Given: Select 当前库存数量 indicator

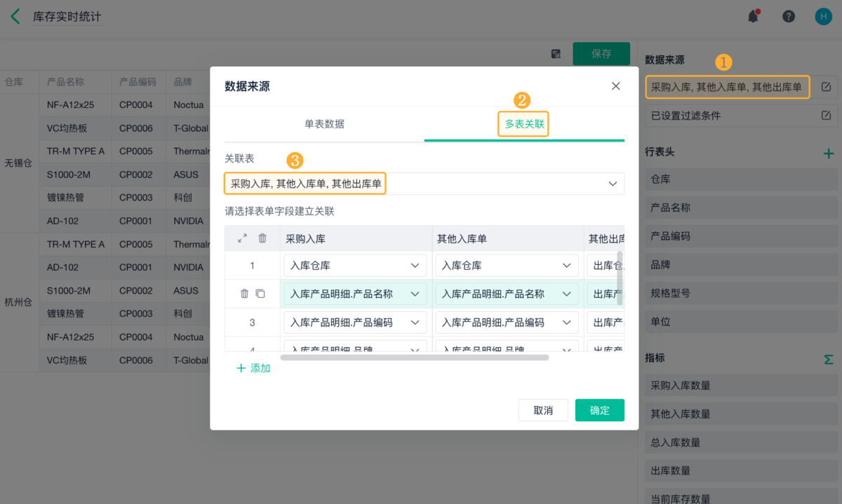Looking at the screenshot, I should pyautogui.click(x=742, y=496).
